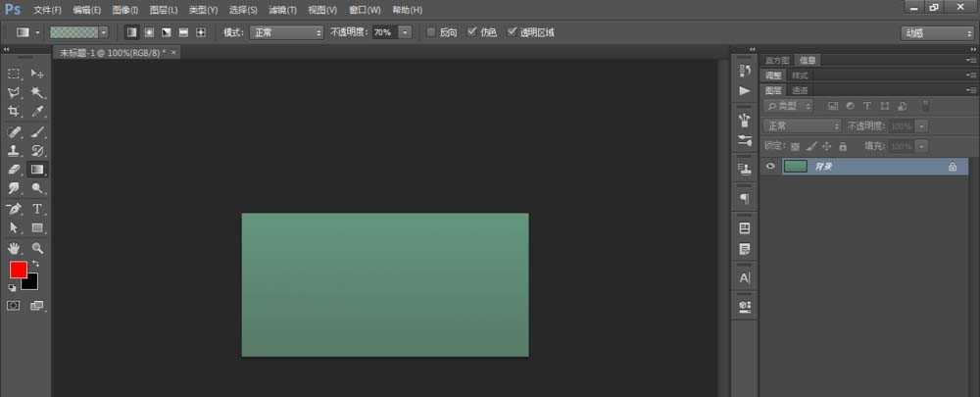
Task: Select the Magic Wand tool
Action: pos(37,92)
